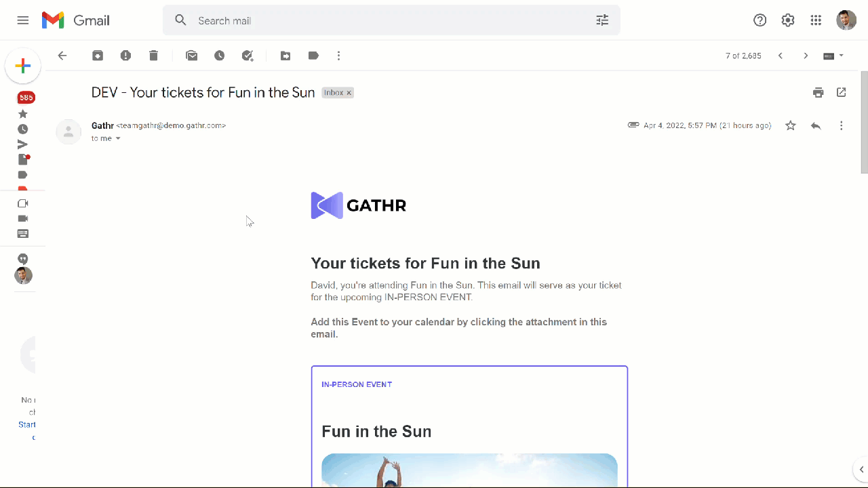Click the Compose plus button

23,66
